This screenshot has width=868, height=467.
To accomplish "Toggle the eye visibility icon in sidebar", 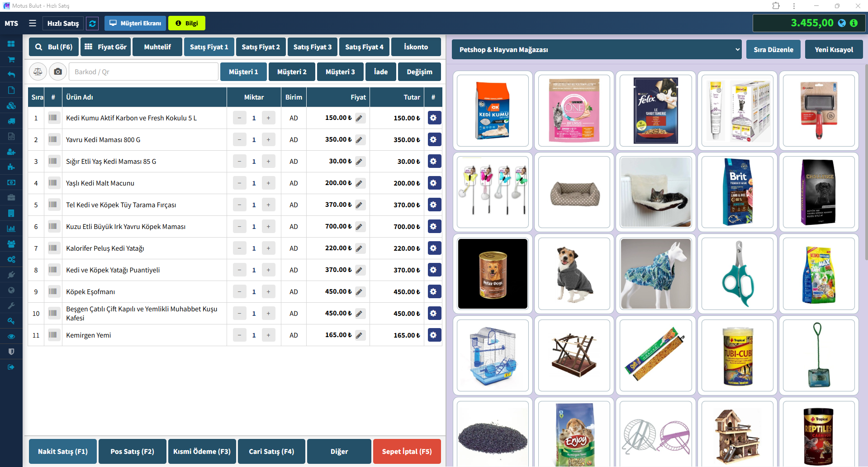I will (x=11, y=336).
